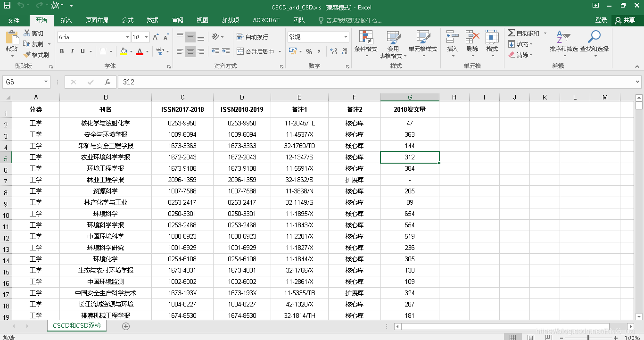Open the font color dropdown arrow
This screenshot has width=644, height=340.
point(147,51)
